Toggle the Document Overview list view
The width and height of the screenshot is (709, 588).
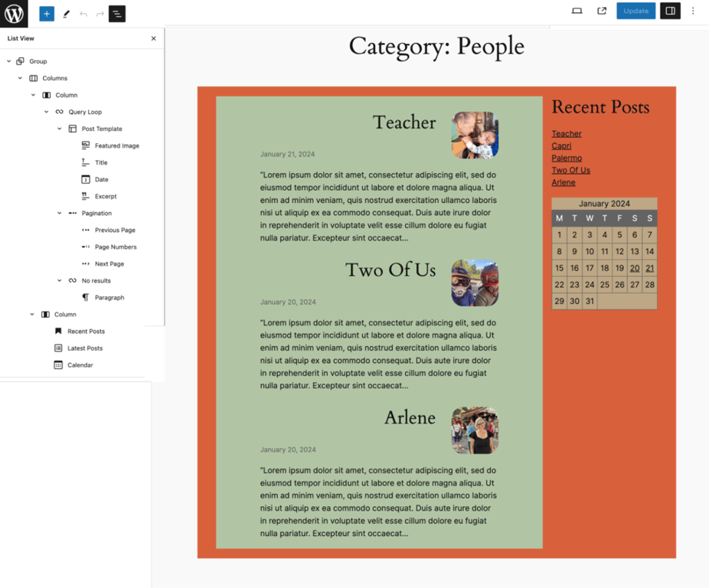click(116, 13)
